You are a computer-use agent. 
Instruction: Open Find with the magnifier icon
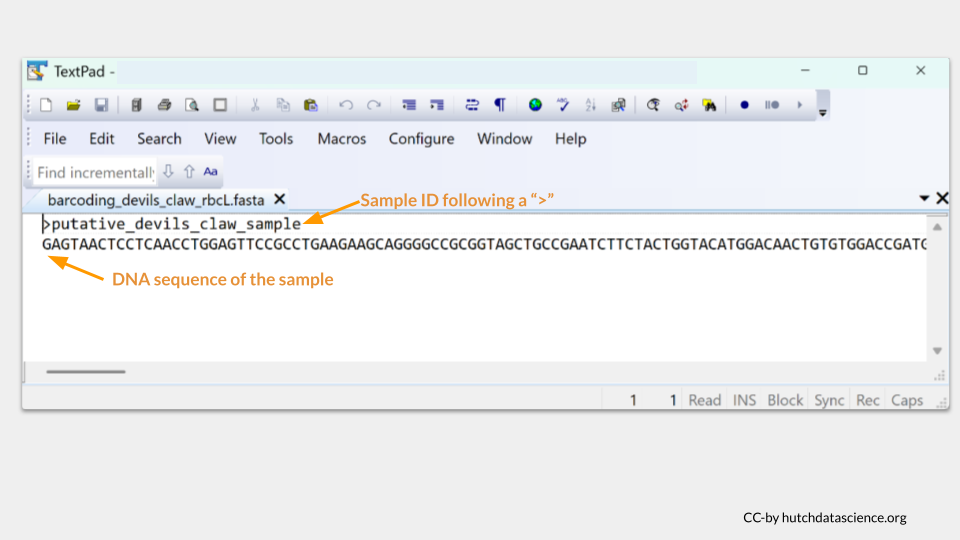point(653,105)
